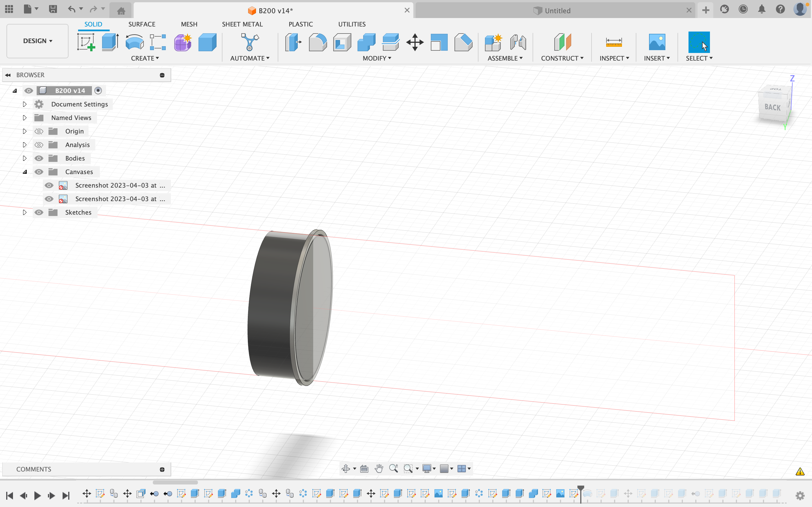Open the Measure tool
The width and height of the screenshot is (812, 507).
pyautogui.click(x=614, y=42)
